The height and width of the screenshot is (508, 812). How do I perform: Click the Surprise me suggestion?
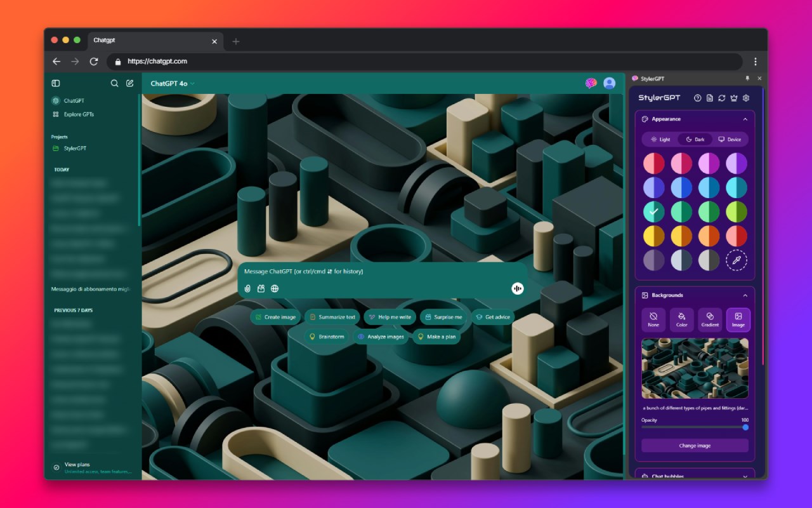(x=443, y=317)
